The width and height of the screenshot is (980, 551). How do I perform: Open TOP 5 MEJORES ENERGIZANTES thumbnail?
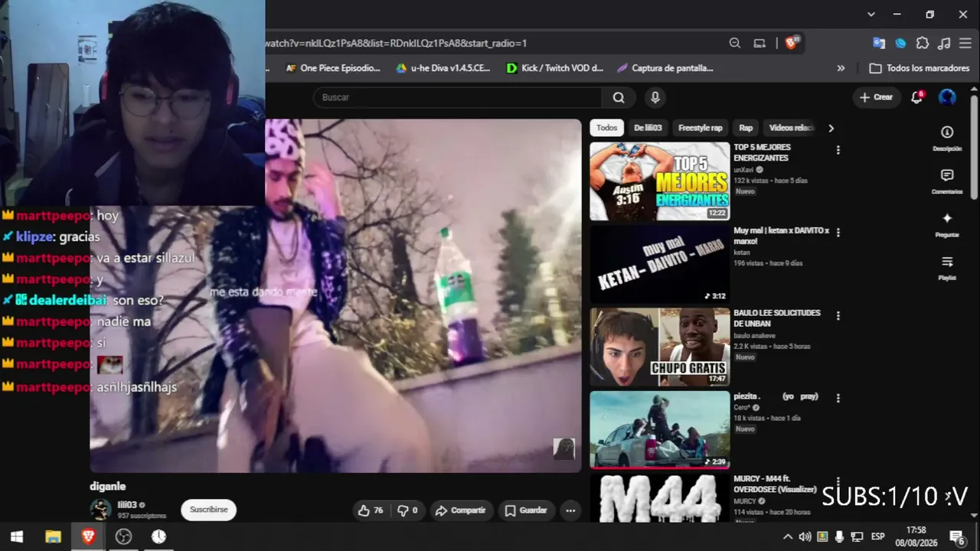(659, 181)
